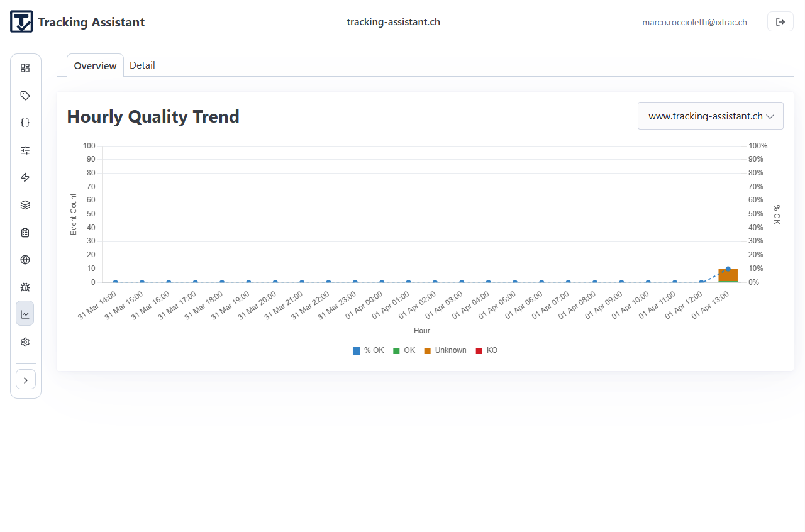
Task: Open the dashboard grid icon in sidebar
Action: coord(25,68)
